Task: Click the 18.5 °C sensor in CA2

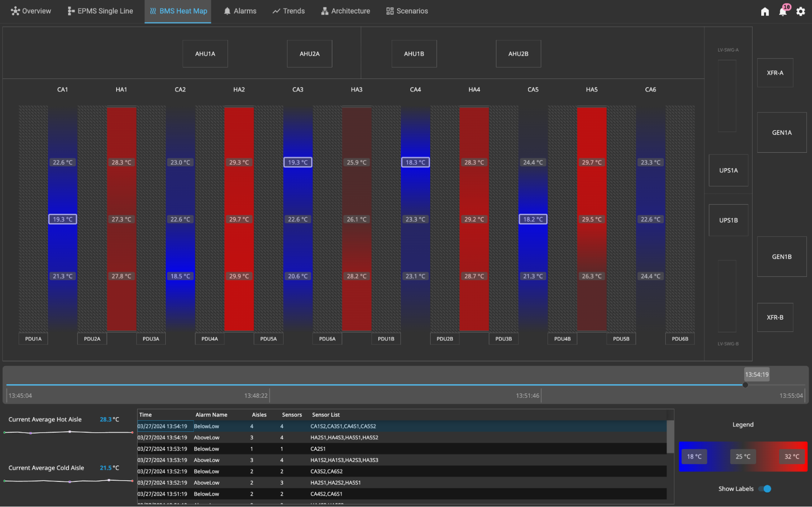Action: coord(180,276)
